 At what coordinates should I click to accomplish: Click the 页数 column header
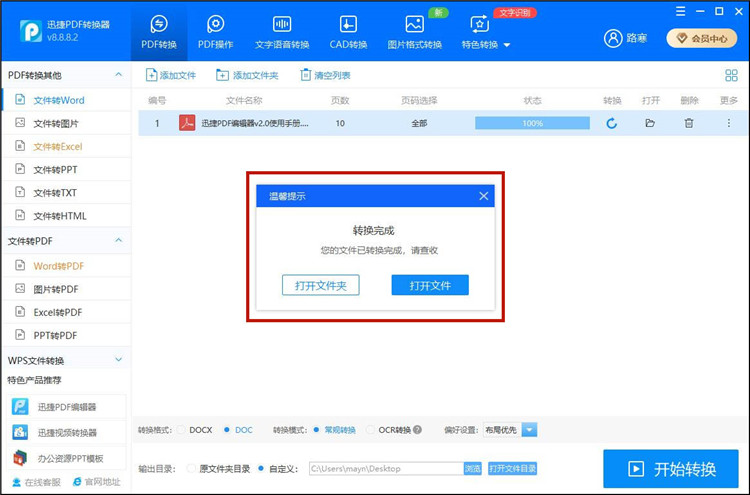[x=340, y=100]
